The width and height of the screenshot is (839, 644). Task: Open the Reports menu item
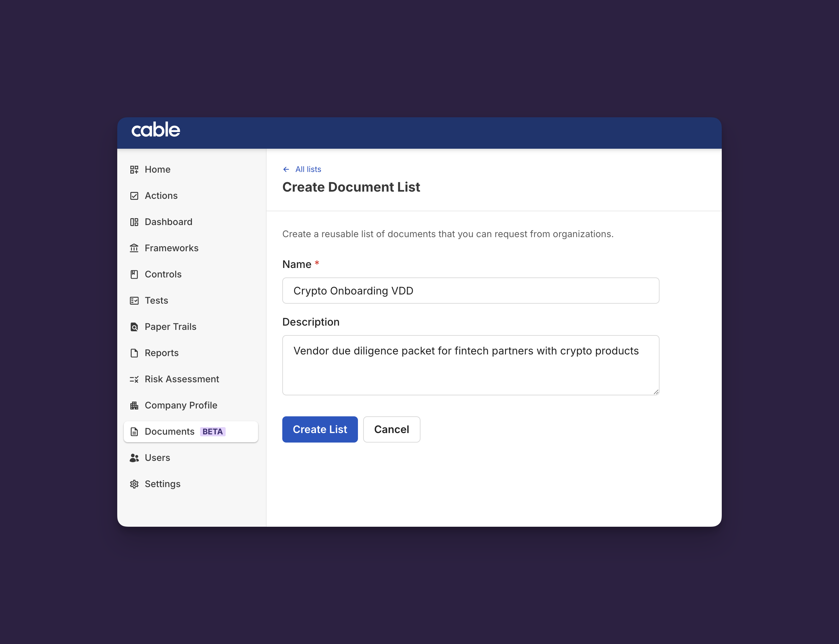click(x=161, y=353)
